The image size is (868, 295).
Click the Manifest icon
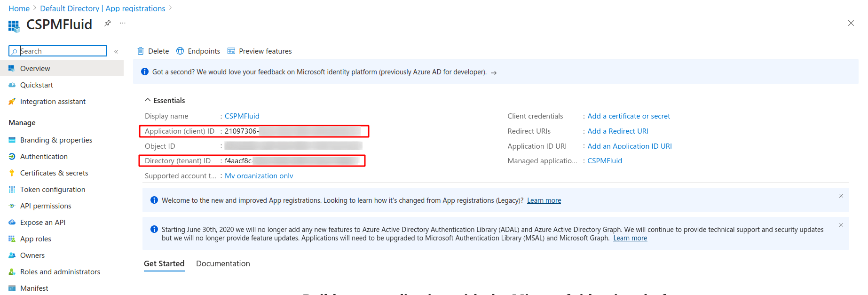tap(12, 288)
